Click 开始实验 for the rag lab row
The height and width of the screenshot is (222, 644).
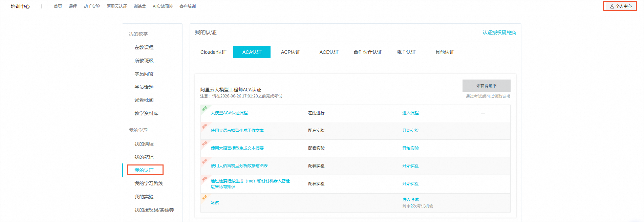[410, 184]
